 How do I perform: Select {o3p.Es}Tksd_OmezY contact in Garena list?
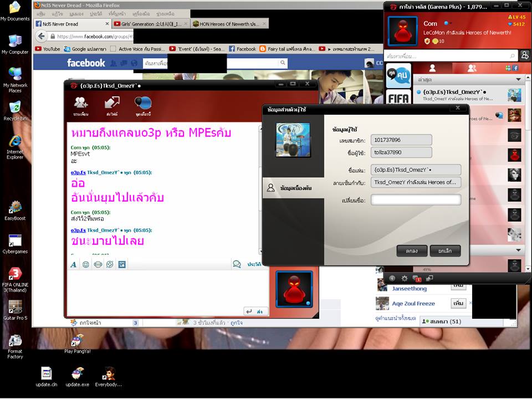click(x=469, y=95)
